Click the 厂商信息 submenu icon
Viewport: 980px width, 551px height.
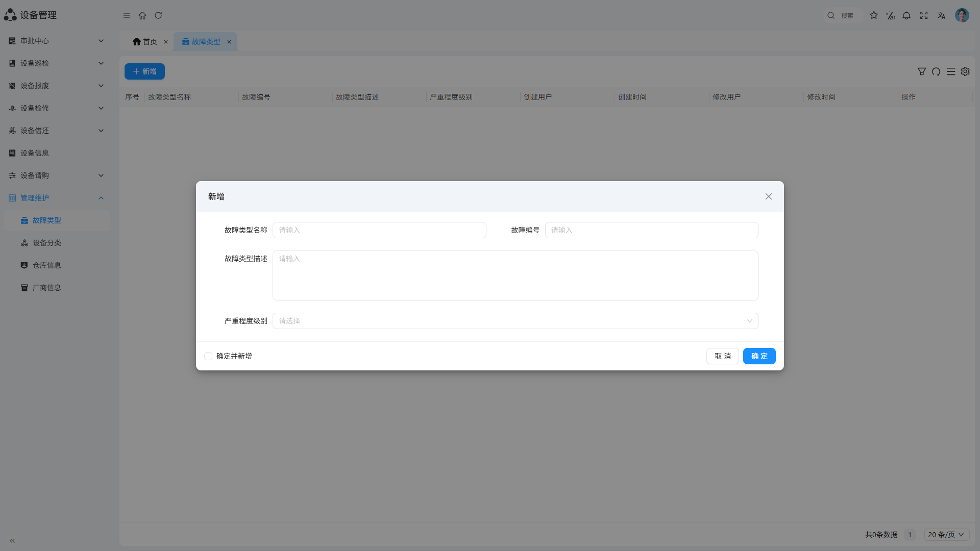[24, 288]
